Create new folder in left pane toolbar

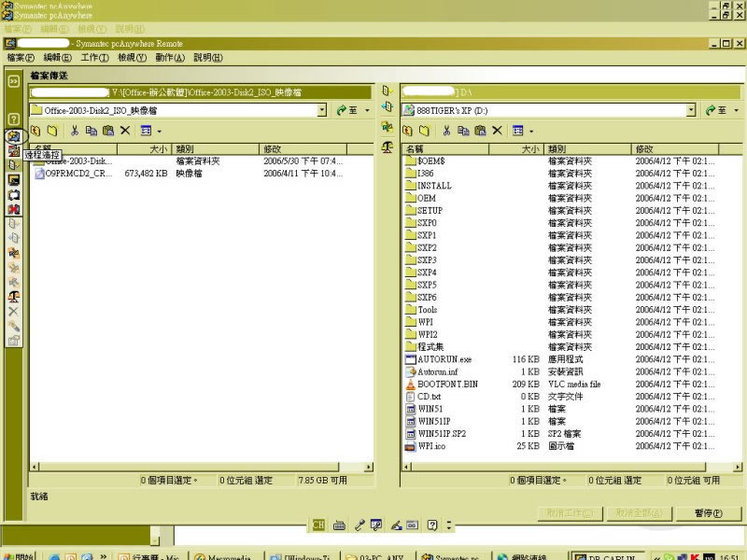click(x=52, y=131)
